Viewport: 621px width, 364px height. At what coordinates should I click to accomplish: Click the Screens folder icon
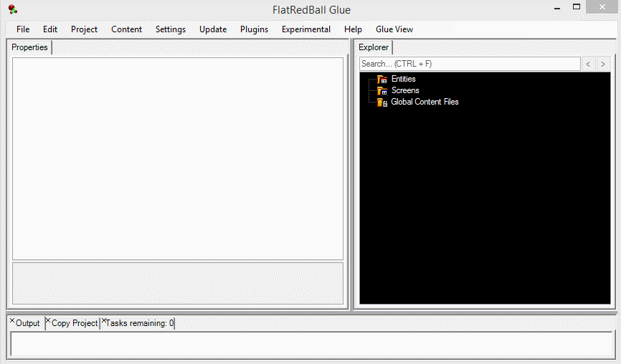point(381,90)
